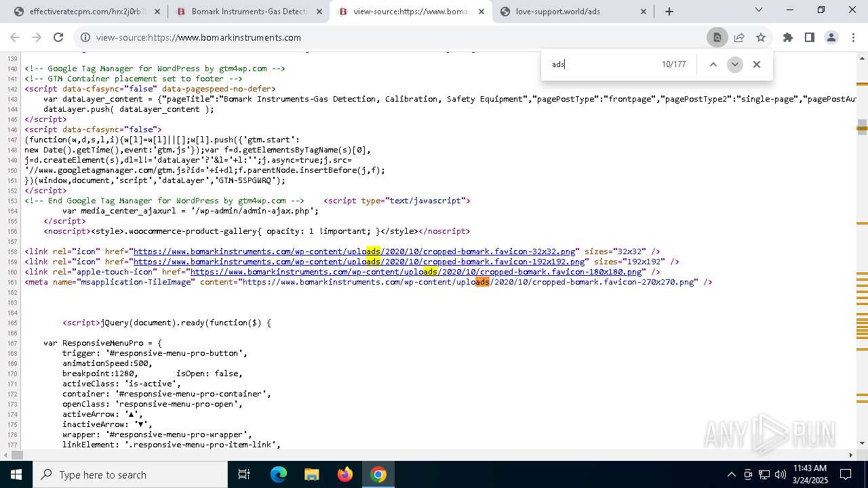868x488 pixels.
Task: Open the Extensions puzzle icon
Action: (x=788, y=38)
